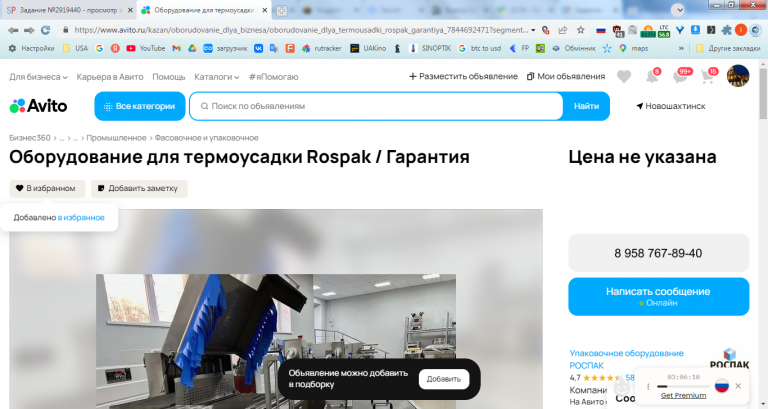Click the Написать сообщение button

(658, 296)
